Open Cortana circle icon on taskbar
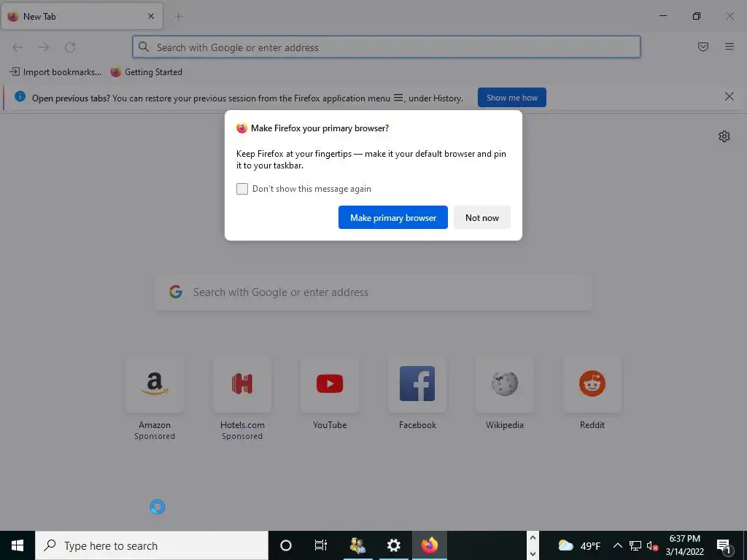Viewport: 747px width, 560px height. 286,545
